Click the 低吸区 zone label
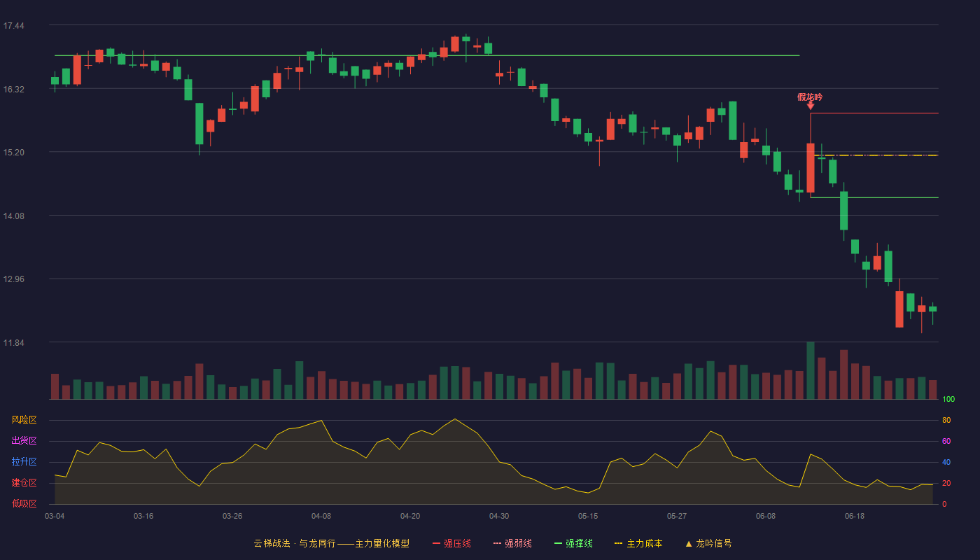980x560 pixels. pyautogui.click(x=24, y=503)
